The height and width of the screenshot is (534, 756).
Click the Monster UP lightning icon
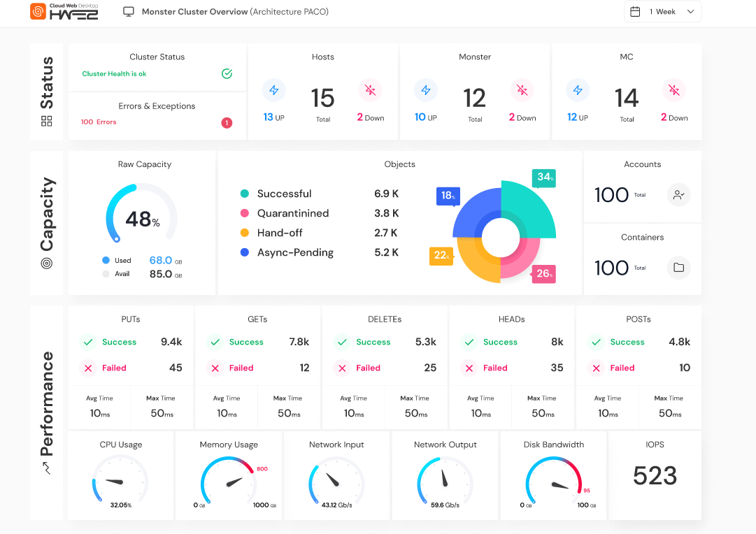[x=426, y=90]
